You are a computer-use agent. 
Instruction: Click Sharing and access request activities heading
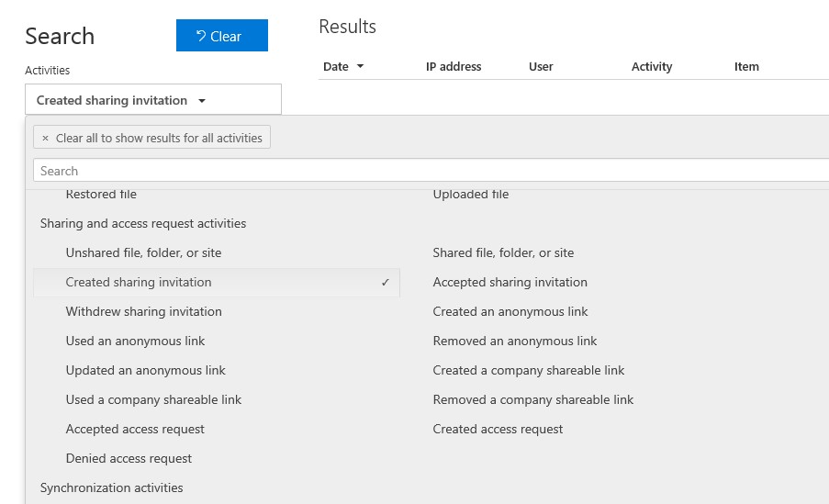tap(142, 223)
